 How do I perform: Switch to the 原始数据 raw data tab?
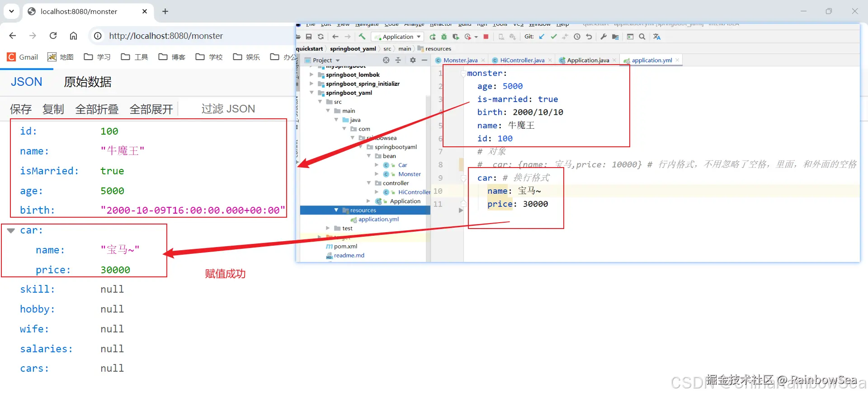pos(87,82)
